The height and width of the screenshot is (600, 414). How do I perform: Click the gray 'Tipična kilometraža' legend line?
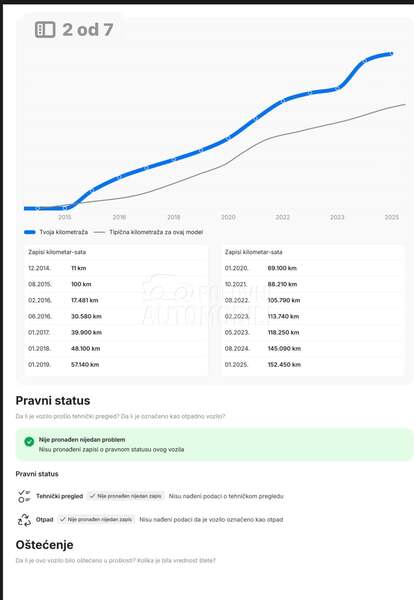tap(99, 232)
